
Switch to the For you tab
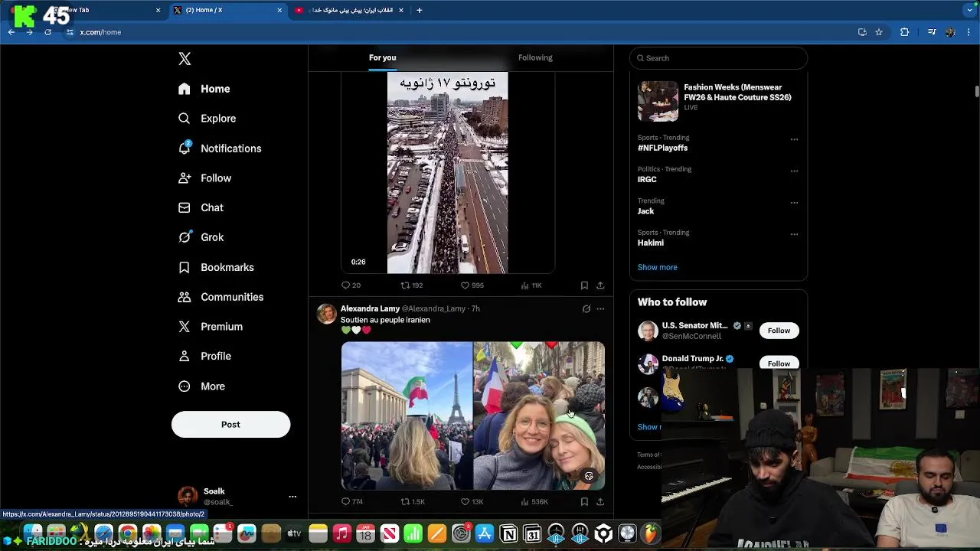[382, 57]
